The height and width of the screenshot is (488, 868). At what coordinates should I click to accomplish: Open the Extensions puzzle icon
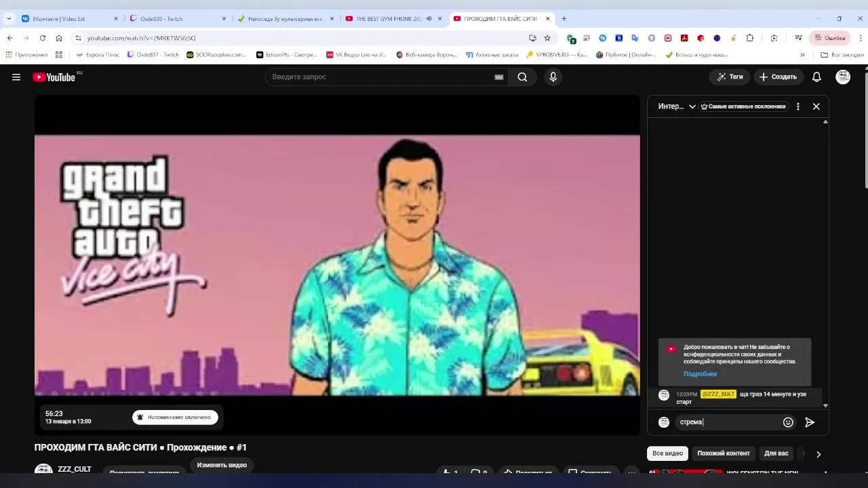tap(750, 38)
